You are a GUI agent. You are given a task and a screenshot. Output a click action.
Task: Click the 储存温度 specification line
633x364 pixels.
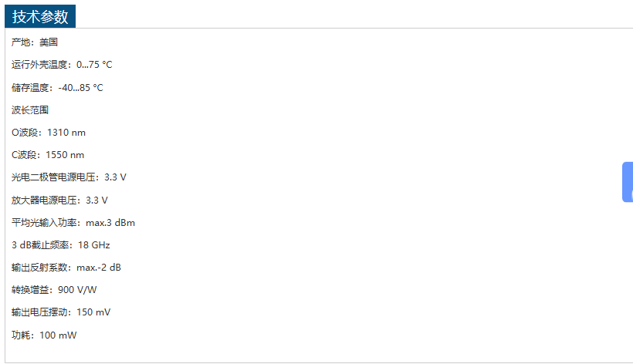coord(57,87)
